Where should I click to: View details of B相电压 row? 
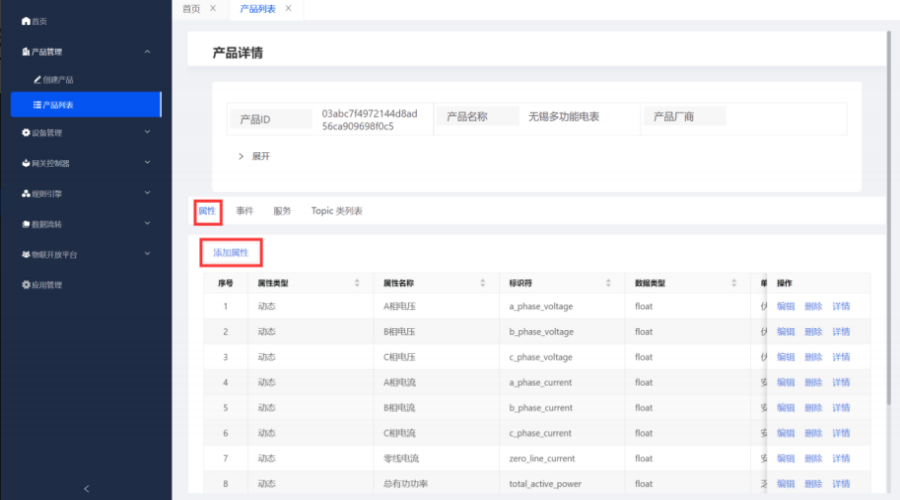(x=841, y=332)
